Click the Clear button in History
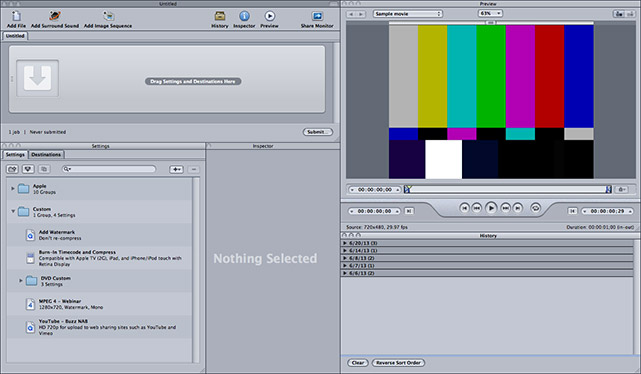 click(x=358, y=363)
